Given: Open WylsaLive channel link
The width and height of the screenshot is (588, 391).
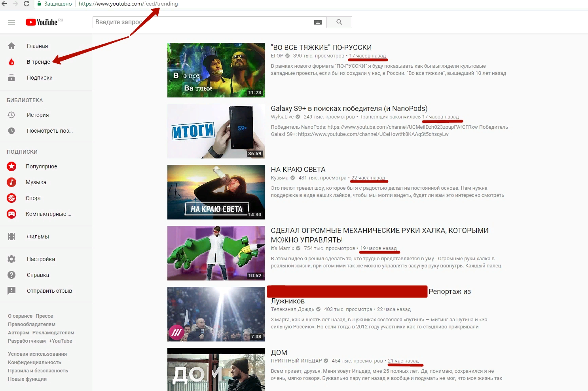Looking at the screenshot, I should (282, 117).
